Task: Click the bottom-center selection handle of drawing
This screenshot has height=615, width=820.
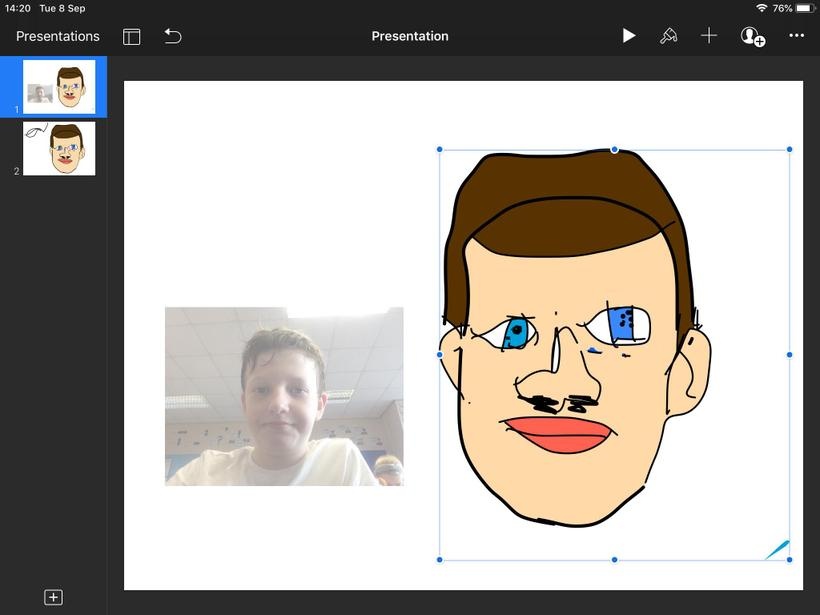Action: click(x=614, y=560)
